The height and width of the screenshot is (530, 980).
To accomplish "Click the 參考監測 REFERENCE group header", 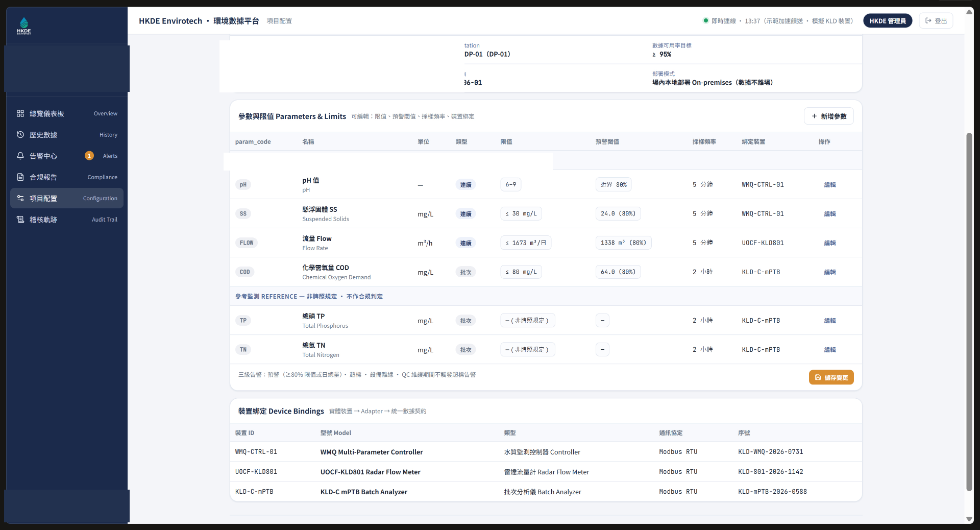I will 309,296.
